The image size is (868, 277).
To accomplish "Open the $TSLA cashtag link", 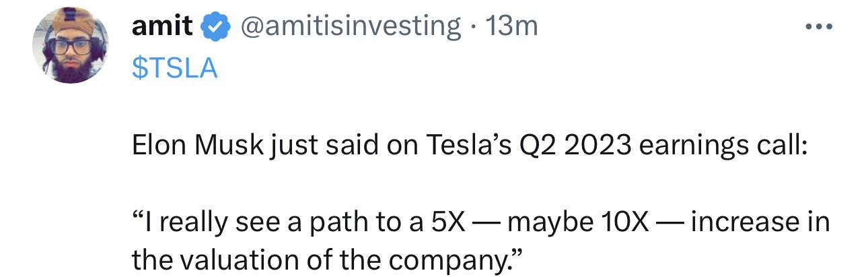I will [x=175, y=68].
